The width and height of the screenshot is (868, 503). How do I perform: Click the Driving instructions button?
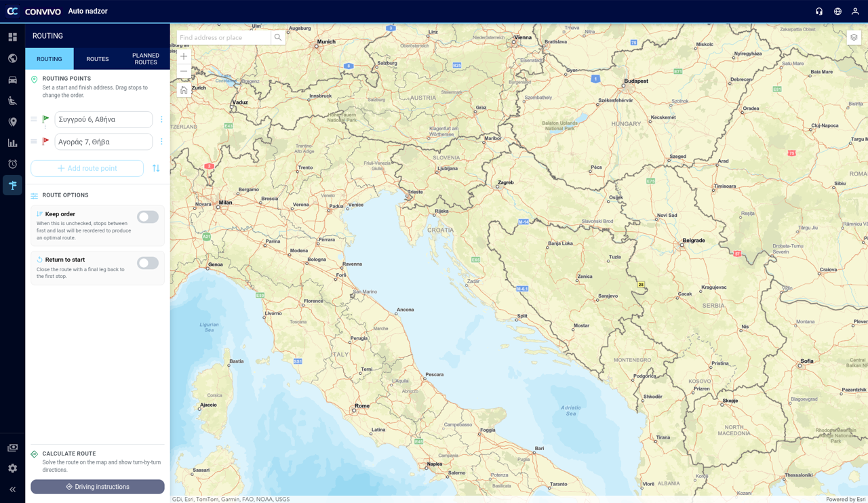point(98,487)
